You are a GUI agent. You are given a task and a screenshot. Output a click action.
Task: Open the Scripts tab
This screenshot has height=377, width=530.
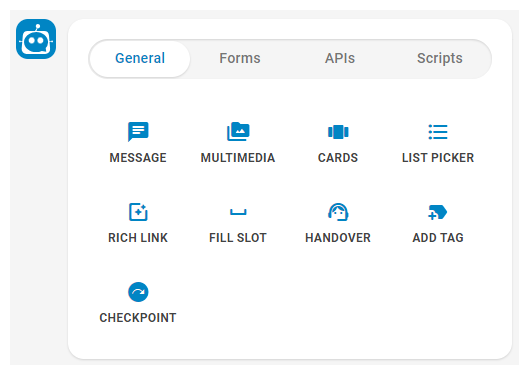[x=439, y=58]
